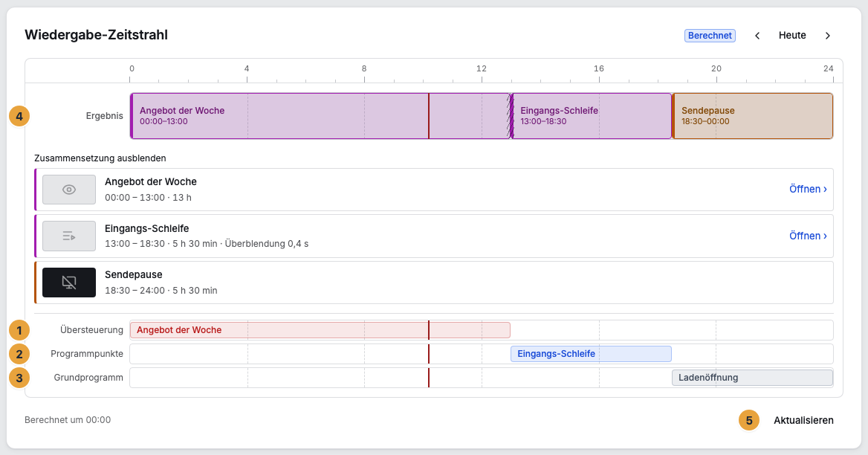The image size is (868, 455).
Task: Go to previous day with left chevron
Action: pos(757,36)
